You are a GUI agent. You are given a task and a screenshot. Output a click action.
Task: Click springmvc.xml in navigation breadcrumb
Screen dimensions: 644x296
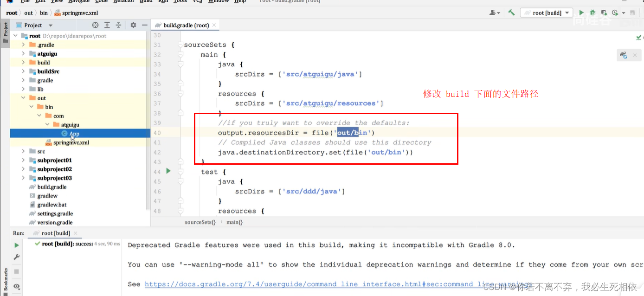click(x=77, y=13)
